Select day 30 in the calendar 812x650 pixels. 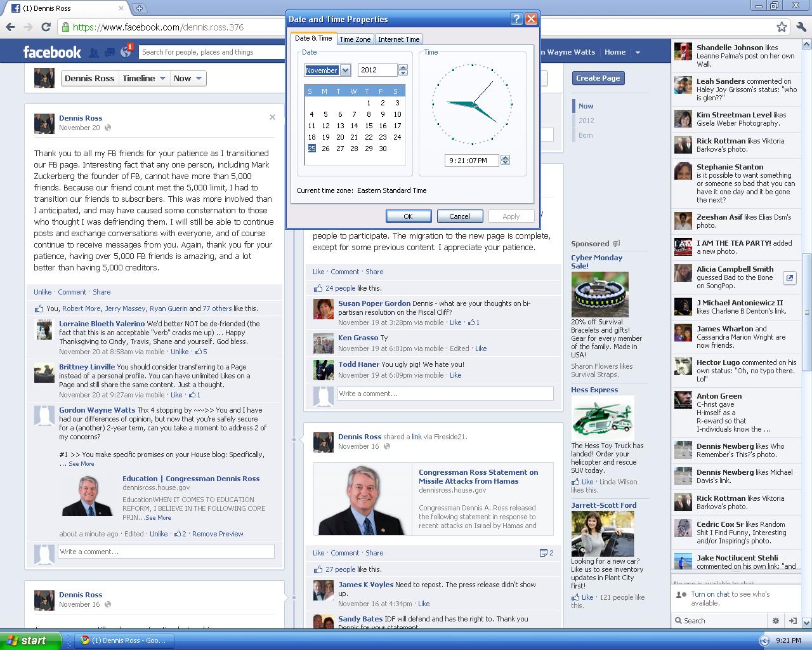383,149
